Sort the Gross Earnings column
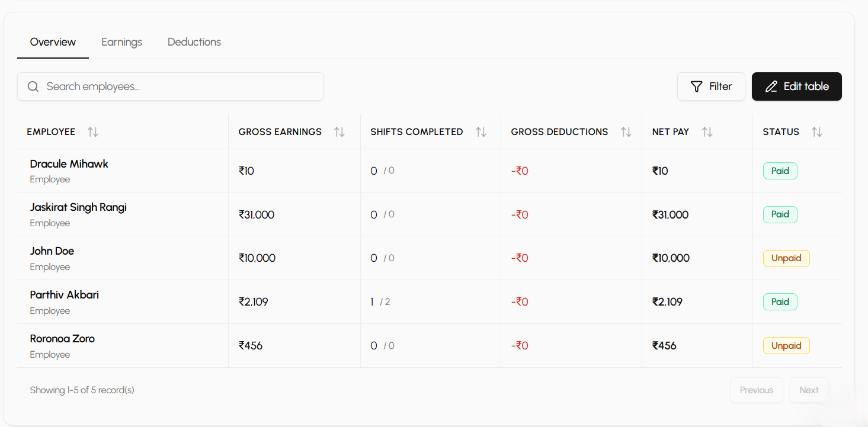Viewport: 868px width, 427px height. 339,131
